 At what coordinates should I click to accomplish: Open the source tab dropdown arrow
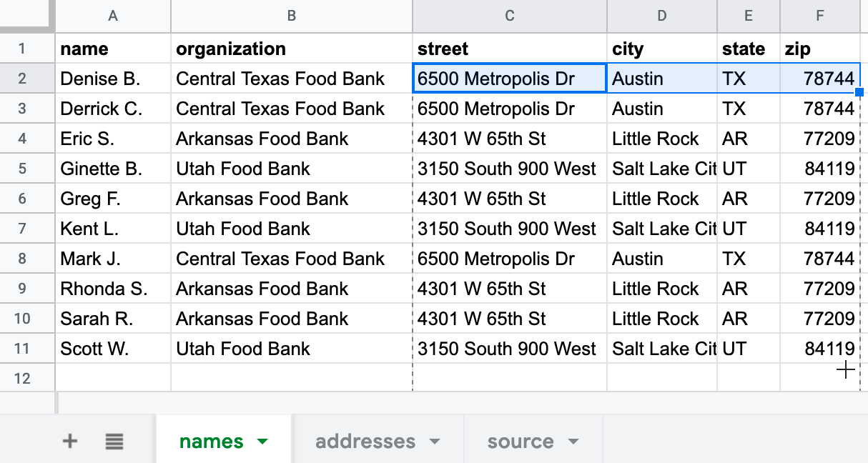[573, 442]
